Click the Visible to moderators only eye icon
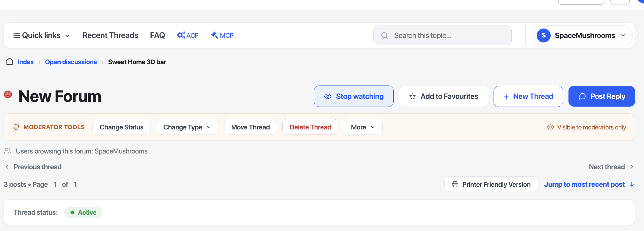This screenshot has height=231, width=644. tap(551, 127)
